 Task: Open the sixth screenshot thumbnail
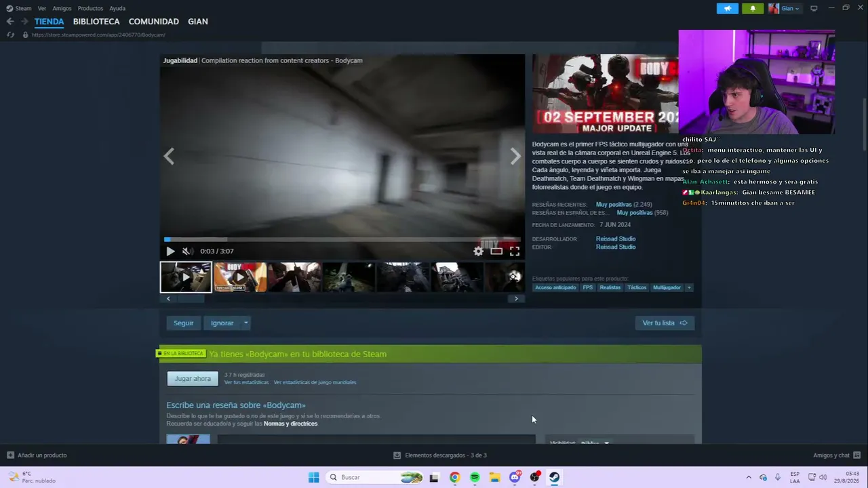point(457,277)
